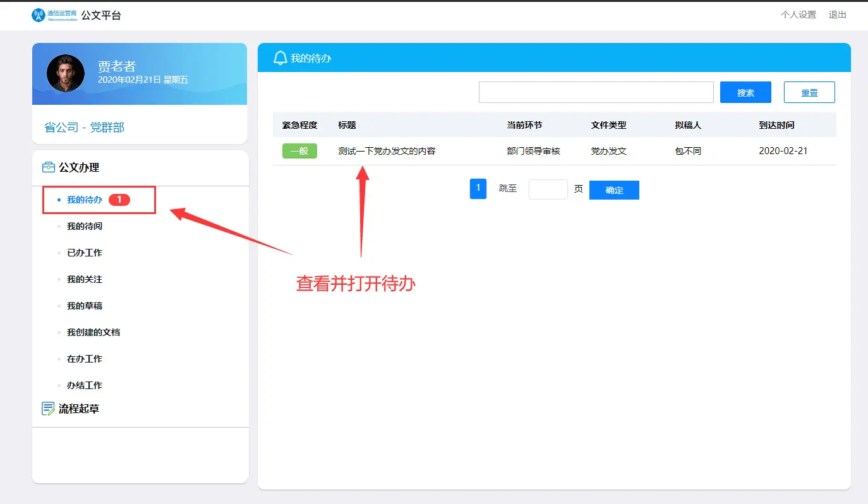Click the green 一般 urgency tag

(x=299, y=151)
